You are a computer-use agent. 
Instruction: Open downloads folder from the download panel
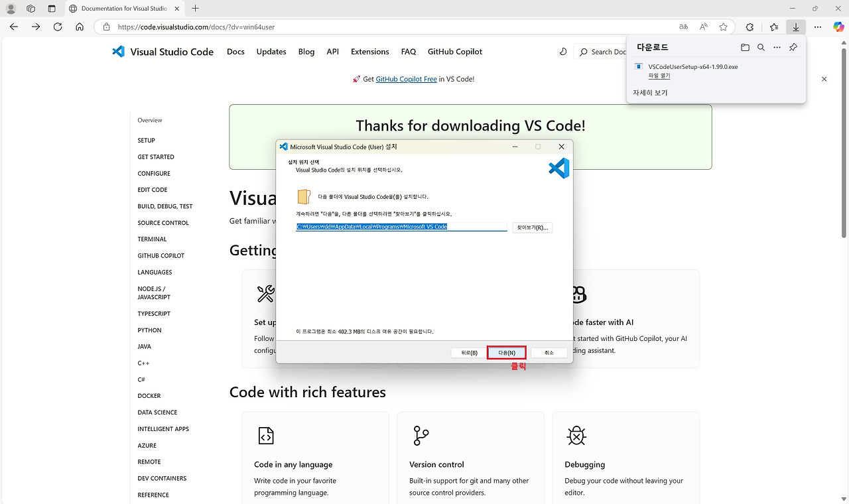pos(745,48)
